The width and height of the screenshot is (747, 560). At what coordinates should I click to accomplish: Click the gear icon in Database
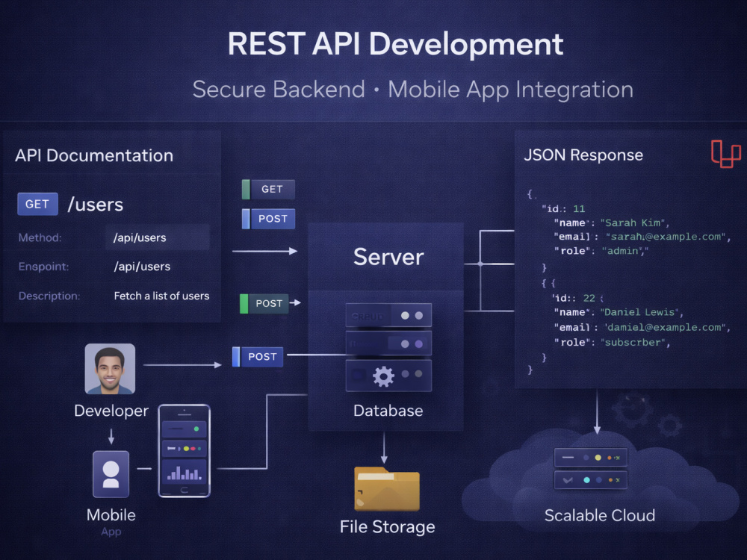383,376
